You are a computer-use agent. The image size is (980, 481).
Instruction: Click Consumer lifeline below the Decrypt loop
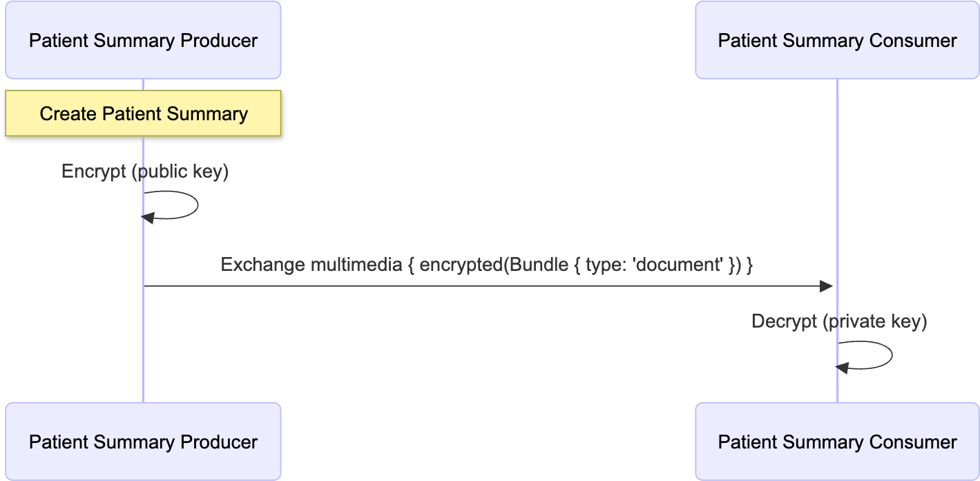837,387
